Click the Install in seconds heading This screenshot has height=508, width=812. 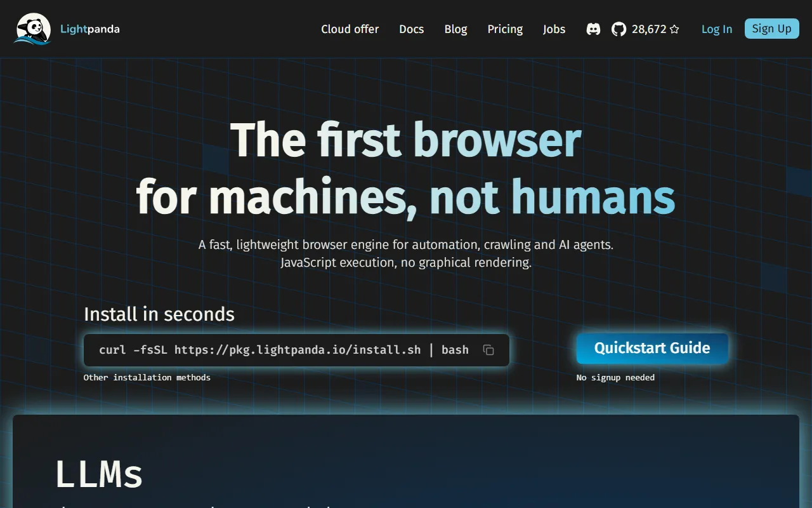[159, 314]
